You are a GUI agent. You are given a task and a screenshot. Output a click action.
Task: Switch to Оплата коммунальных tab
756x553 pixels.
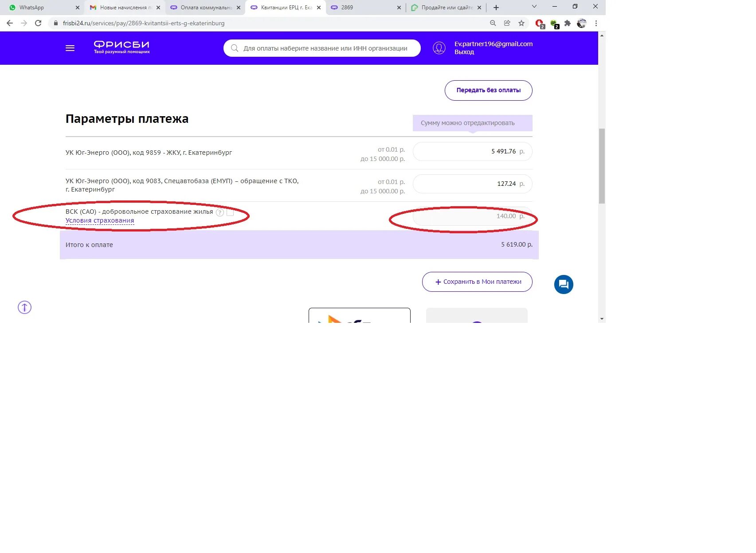(205, 8)
